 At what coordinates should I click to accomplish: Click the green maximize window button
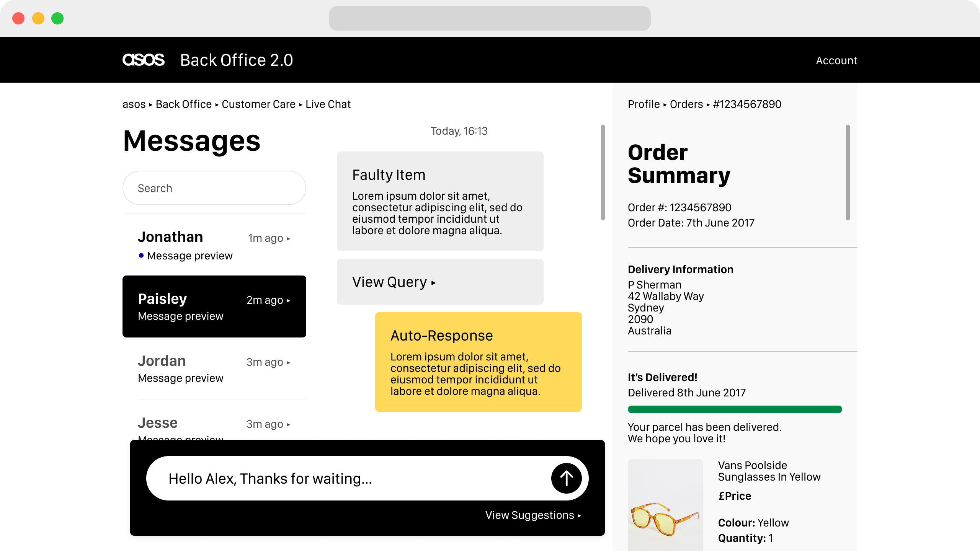tap(57, 18)
